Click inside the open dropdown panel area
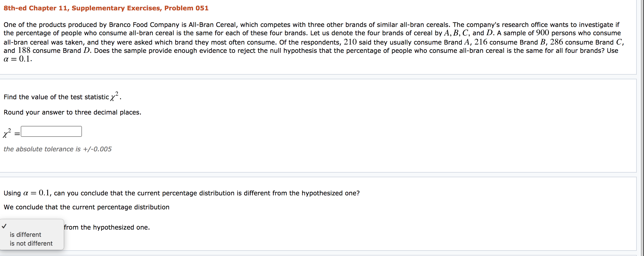Viewport: 644px width, 256px height. tap(31, 233)
